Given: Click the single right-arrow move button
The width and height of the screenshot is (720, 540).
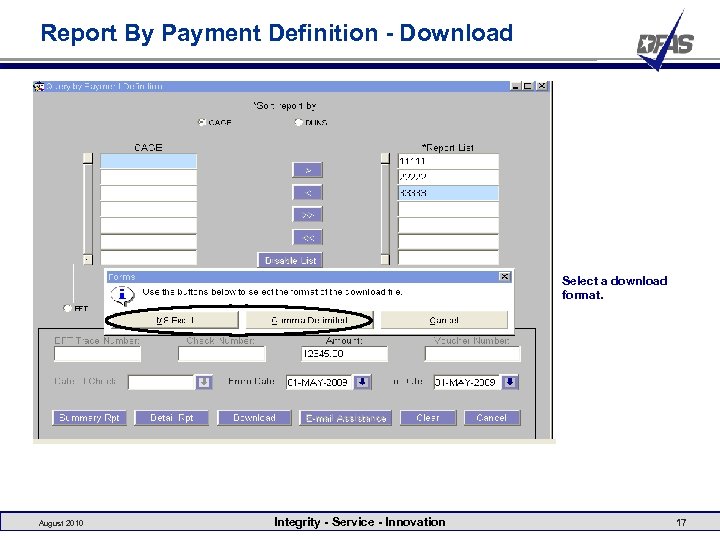Looking at the screenshot, I should coord(308,170).
